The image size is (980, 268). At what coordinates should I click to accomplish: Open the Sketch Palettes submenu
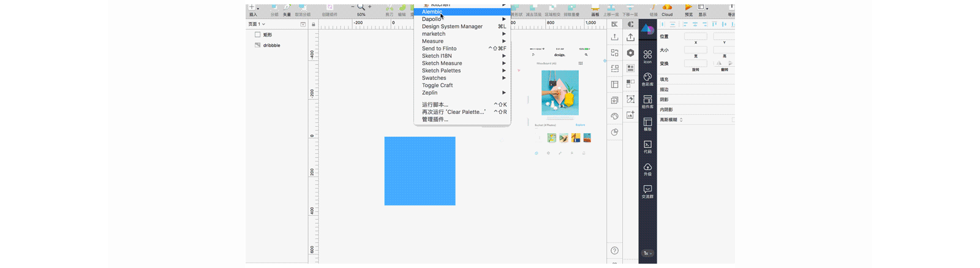pos(462,71)
